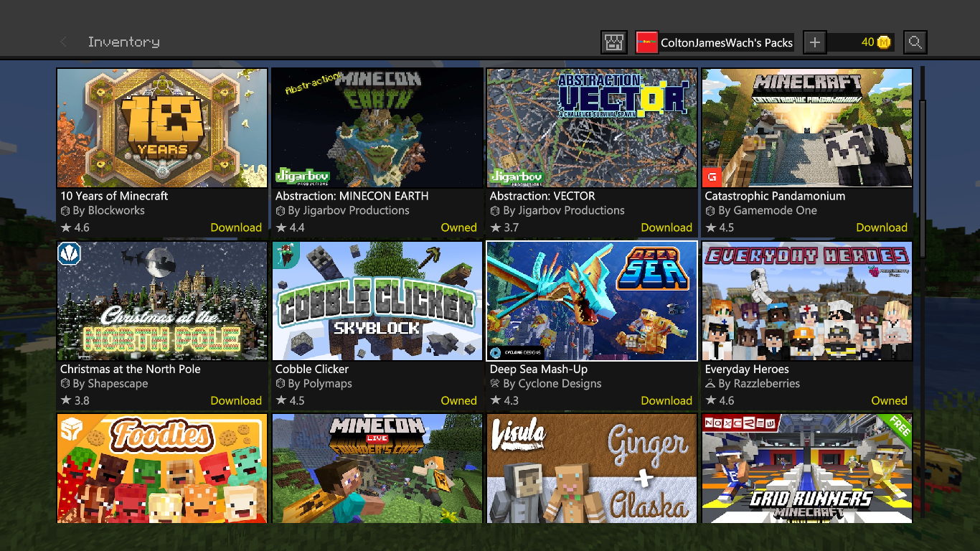Open the MINECON Live Founder's Cape thumbnail

coord(377,468)
